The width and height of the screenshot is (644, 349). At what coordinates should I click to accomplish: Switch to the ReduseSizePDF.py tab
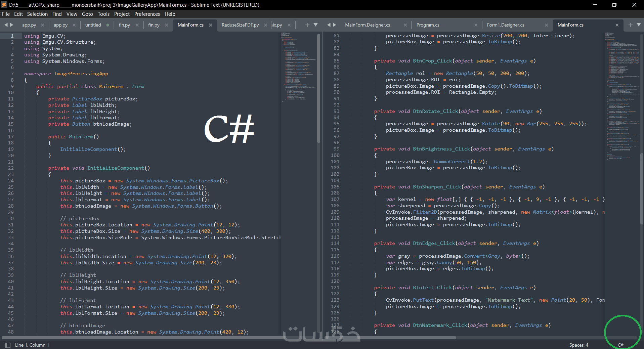(x=240, y=25)
